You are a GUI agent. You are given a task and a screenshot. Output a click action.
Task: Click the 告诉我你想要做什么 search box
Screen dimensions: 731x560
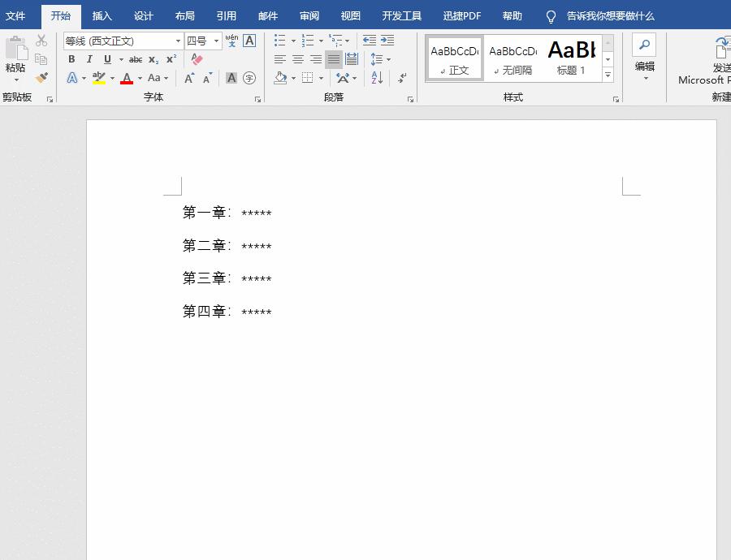click(x=610, y=15)
